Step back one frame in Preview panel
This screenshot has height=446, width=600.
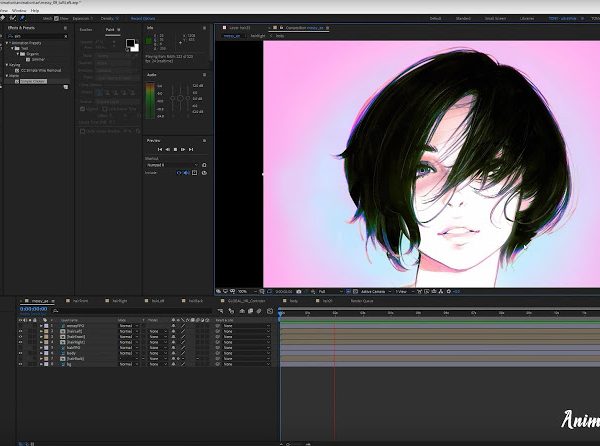click(x=168, y=150)
